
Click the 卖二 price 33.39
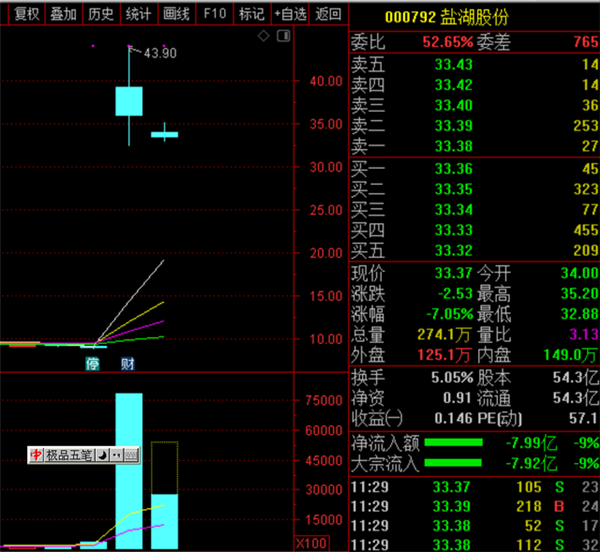tap(453, 125)
